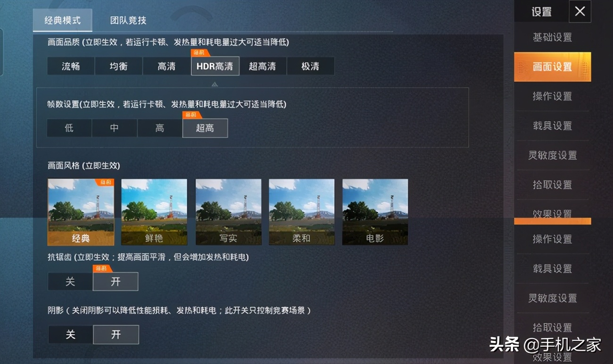Pick the 柔和 picture style thumbnail
The image size is (613, 364).
301,212
